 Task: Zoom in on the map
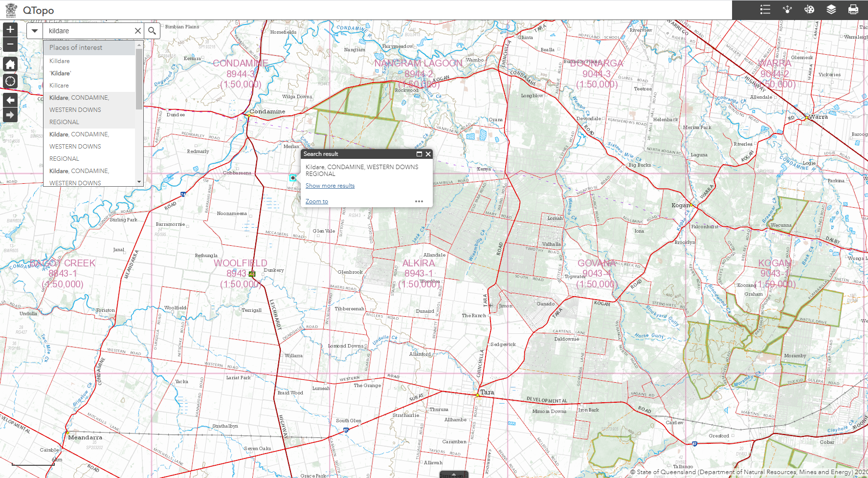pyautogui.click(x=10, y=29)
